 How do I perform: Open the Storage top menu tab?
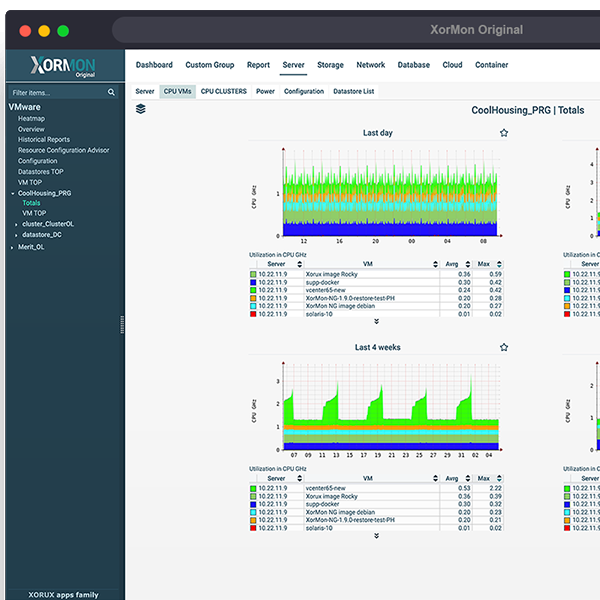coord(330,65)
